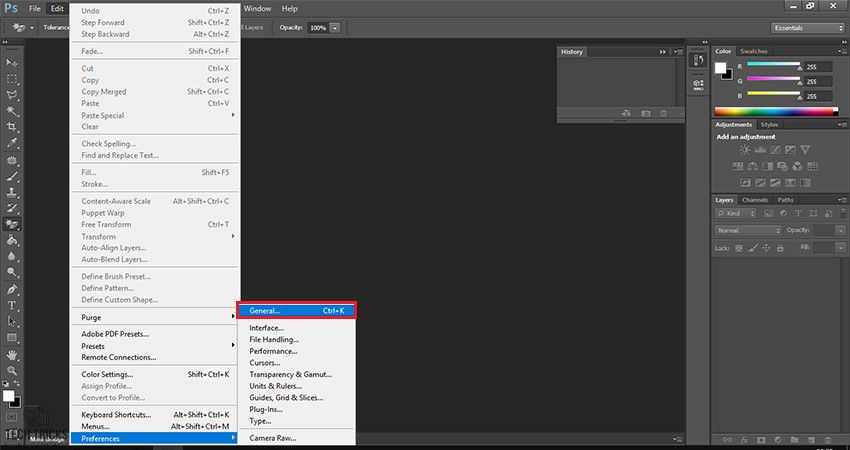The image size is (850, 450).
Task: Switch to the Swatches tab
Action: (x=754, y=52)
